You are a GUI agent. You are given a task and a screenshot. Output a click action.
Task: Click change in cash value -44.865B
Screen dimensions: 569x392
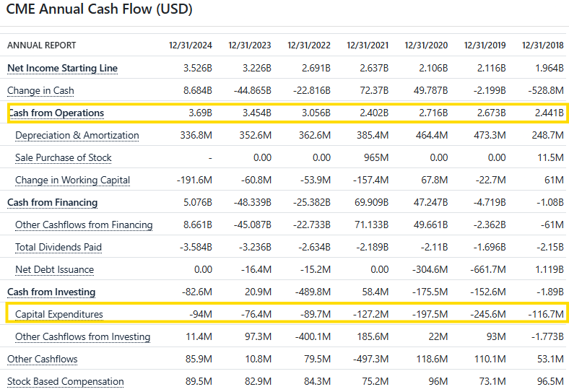(253, 91)
